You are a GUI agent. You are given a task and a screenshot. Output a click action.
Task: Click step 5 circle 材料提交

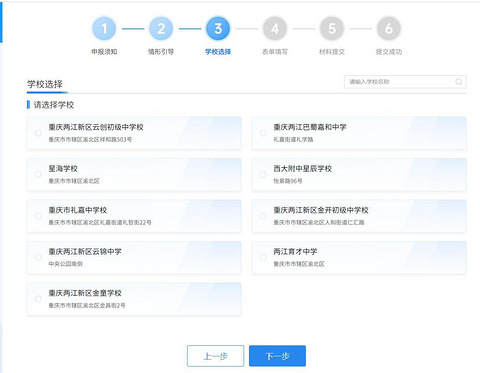point(332,29)
